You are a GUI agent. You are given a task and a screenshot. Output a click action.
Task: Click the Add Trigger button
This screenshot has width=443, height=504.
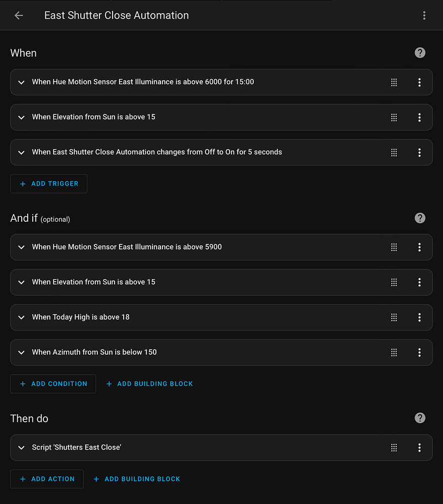(49, 184)
